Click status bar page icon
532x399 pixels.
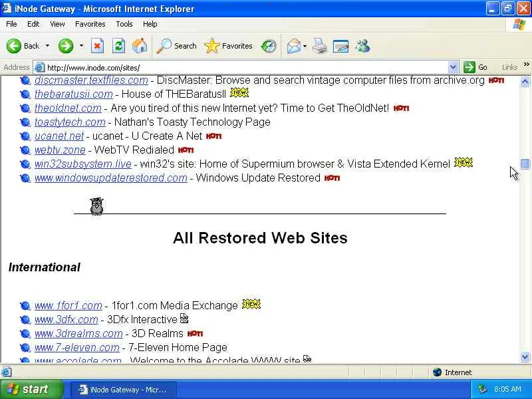pyautogui.click(x=7, y=372)
